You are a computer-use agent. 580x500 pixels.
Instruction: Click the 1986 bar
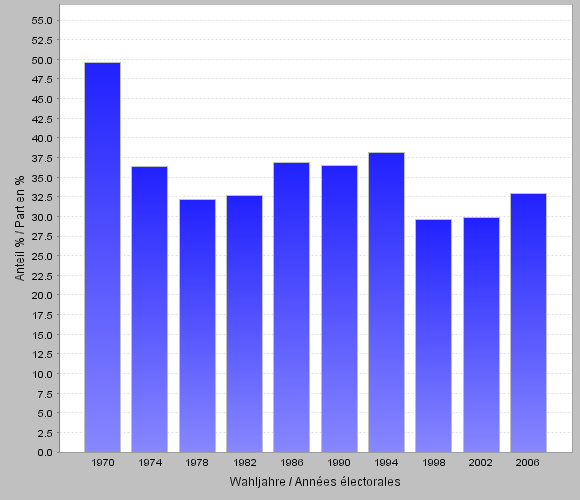click(291, 307)
